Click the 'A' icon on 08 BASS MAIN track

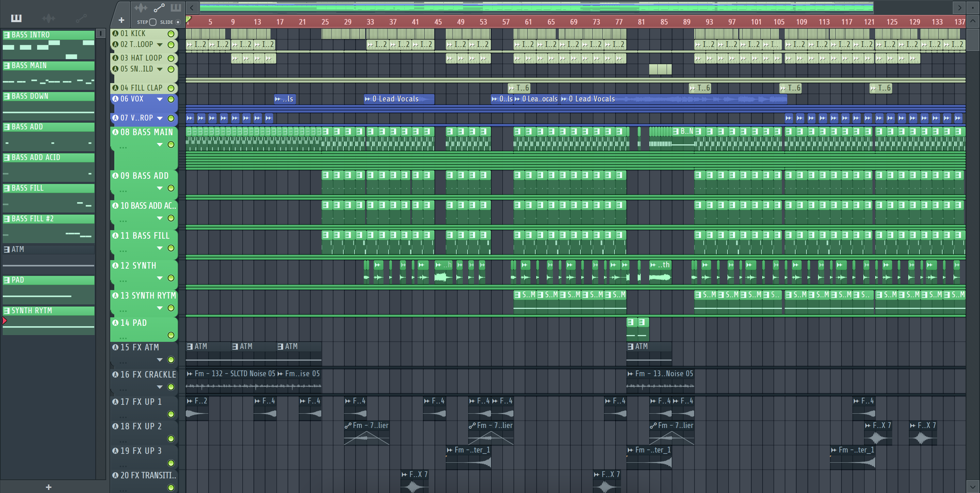[x=115, y=132]
